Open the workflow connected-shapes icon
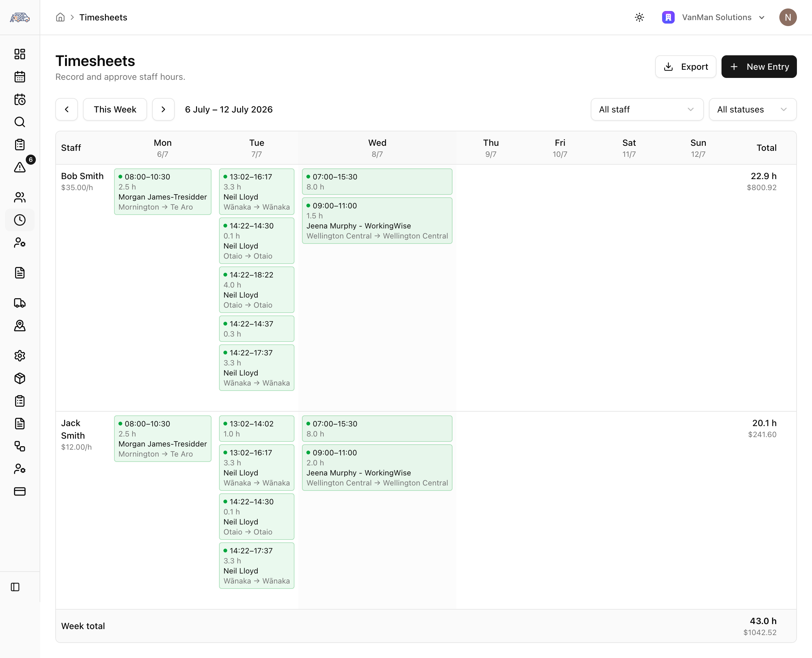The image size is (812, 658). pos(20,446)
